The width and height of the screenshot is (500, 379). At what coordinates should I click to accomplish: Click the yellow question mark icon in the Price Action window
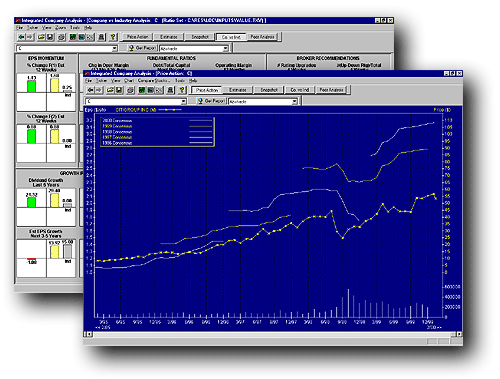pos(182,90)
